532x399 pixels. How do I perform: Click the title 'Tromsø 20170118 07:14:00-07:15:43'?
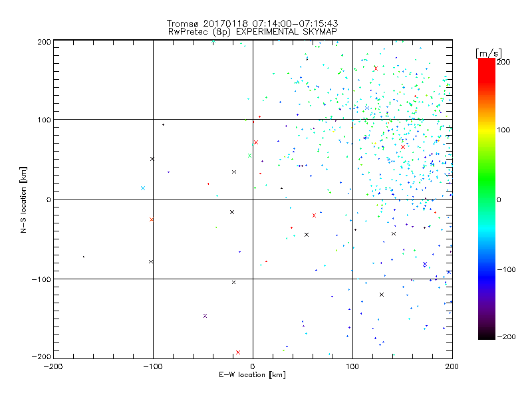point(252,23)
